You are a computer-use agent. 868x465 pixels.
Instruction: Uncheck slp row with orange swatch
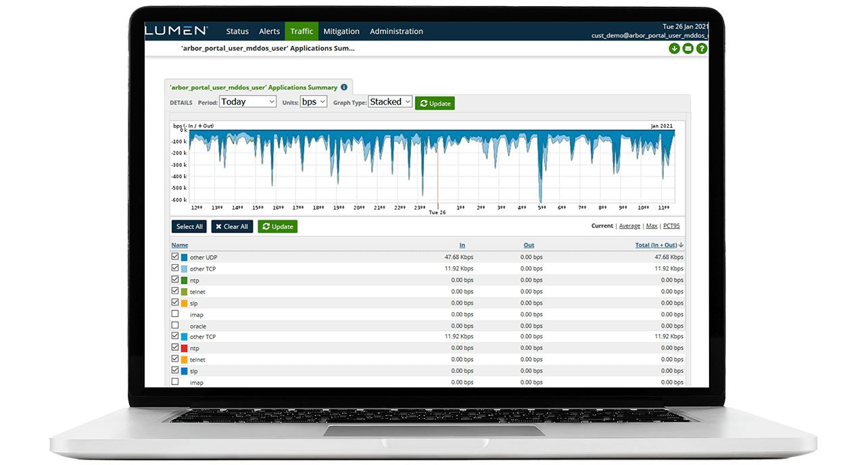coord(175,303)
